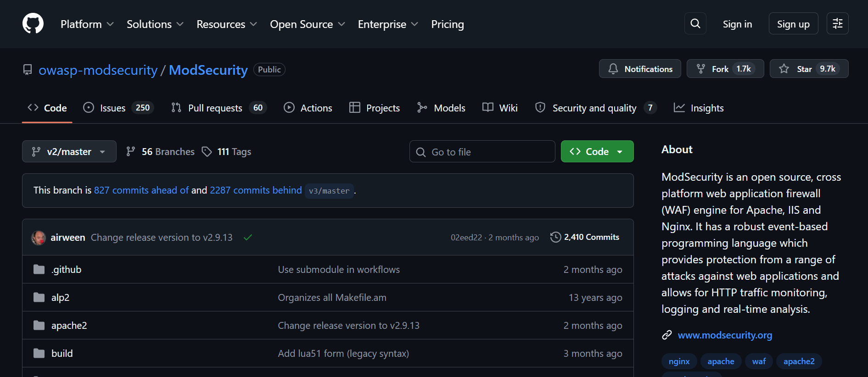Click airween's avatar thumbnail
The height and width of the screenshot is (377, 868).
pos(39,238)
